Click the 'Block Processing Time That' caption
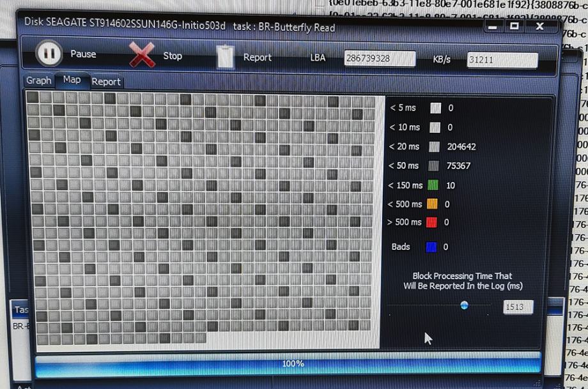The width and height of the screenshot is (588, 389). coord(462,276)
